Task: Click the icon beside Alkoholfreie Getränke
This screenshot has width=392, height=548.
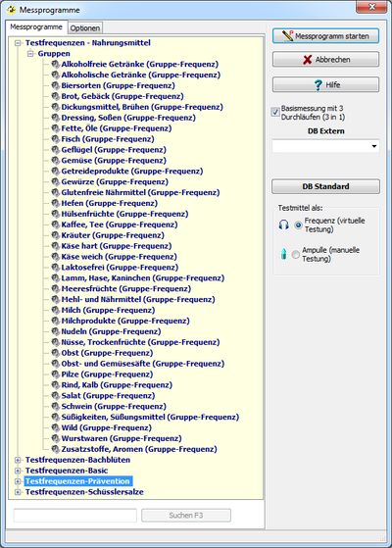Action: (55, 65)
